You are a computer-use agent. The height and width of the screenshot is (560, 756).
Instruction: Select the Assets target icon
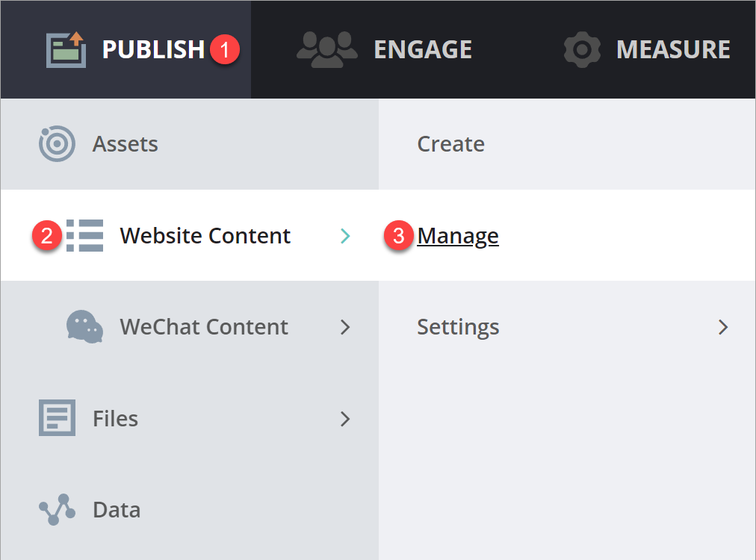(57, 144)
